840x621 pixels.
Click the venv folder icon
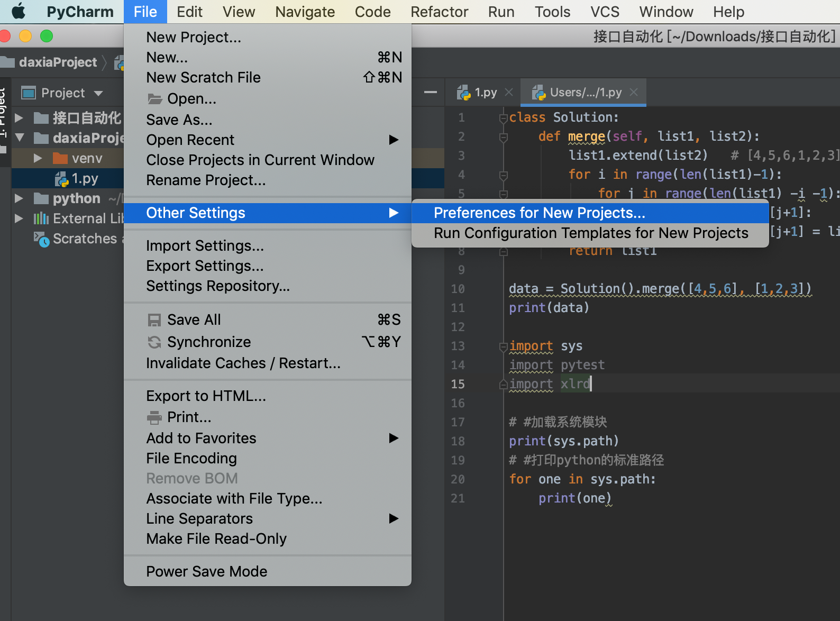pos(60,158)
